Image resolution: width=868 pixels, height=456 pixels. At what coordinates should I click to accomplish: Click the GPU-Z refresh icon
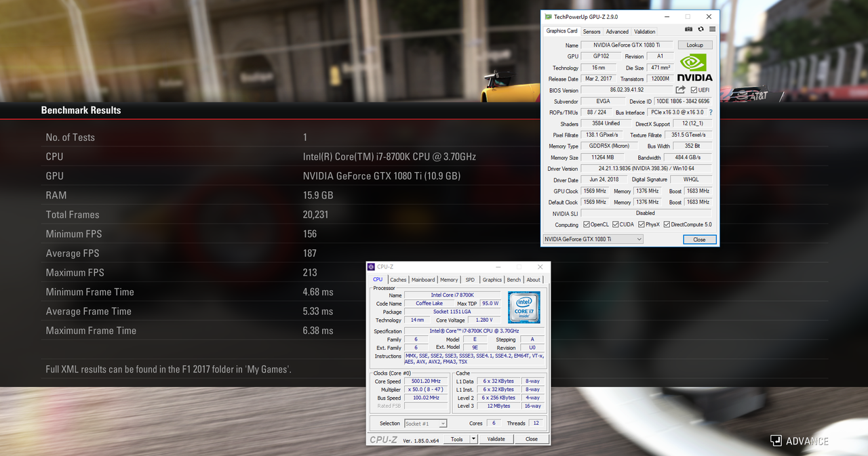(x=701, y=30)
